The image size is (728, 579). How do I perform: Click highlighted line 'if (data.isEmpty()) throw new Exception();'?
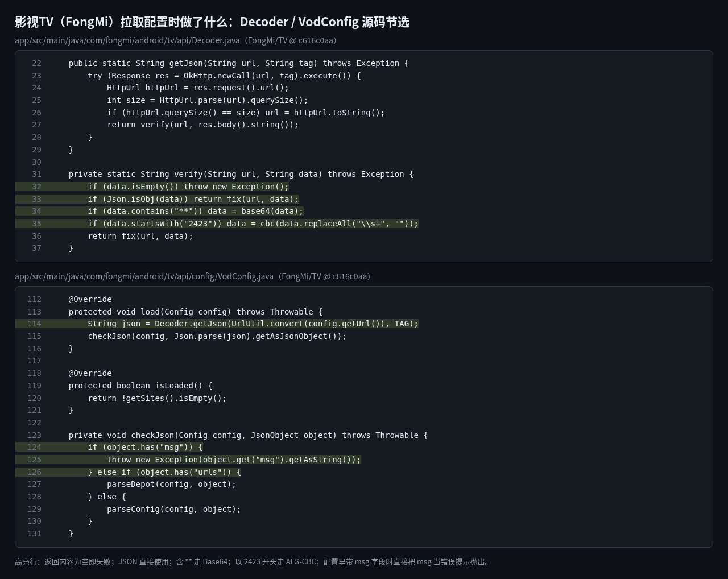188,187
